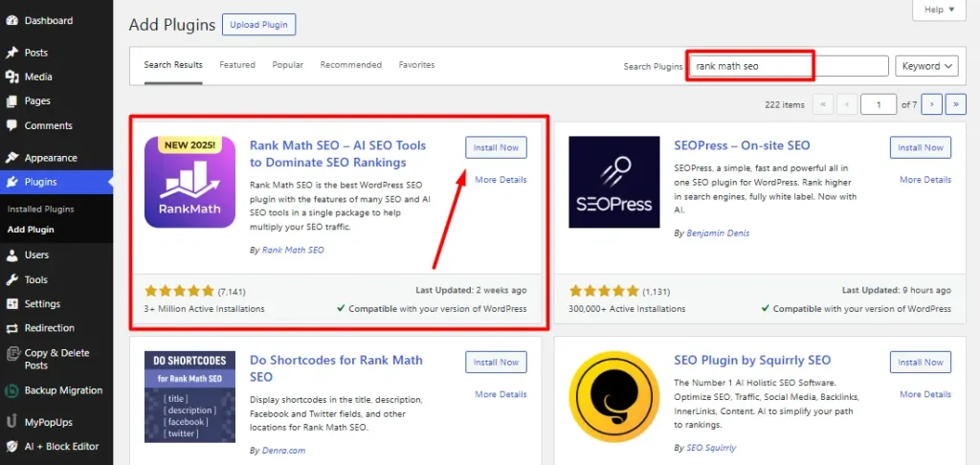Viewport: 980px width, 465px height.
Task: Click the Posts pin icon
Action: point(11,53)
